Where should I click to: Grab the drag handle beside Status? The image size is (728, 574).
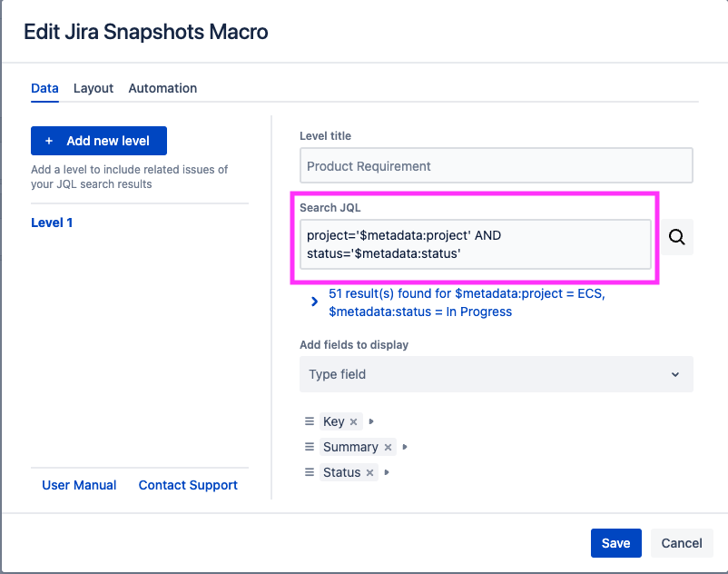coord(310,472)
